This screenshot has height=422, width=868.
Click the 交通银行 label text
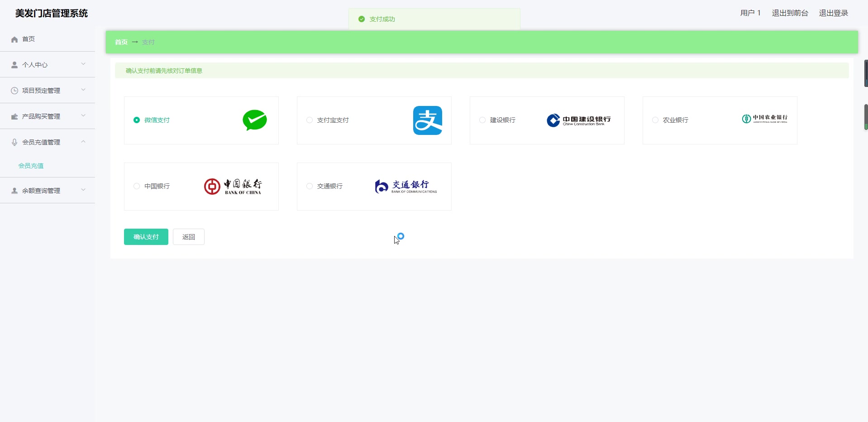pos(330,186)
